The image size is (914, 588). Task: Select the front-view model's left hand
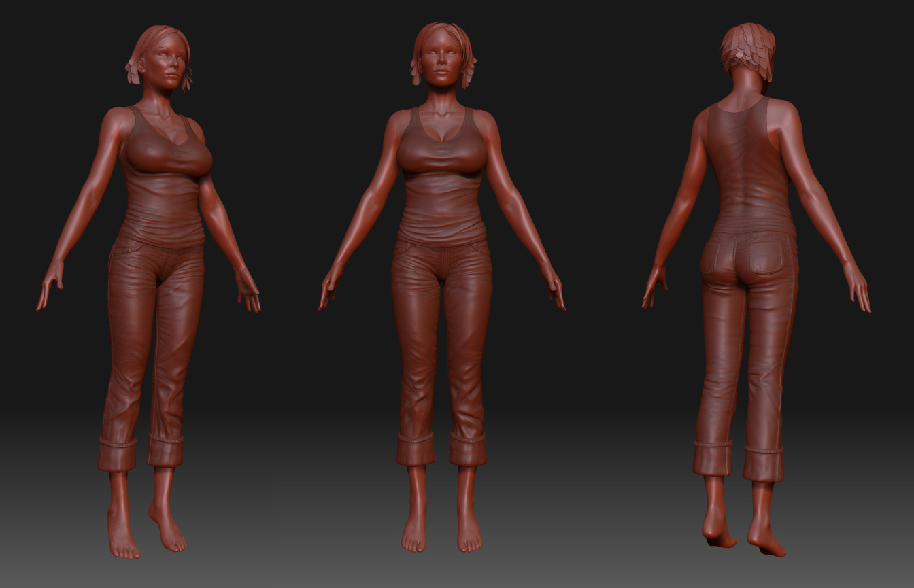[x=554, y=287]
